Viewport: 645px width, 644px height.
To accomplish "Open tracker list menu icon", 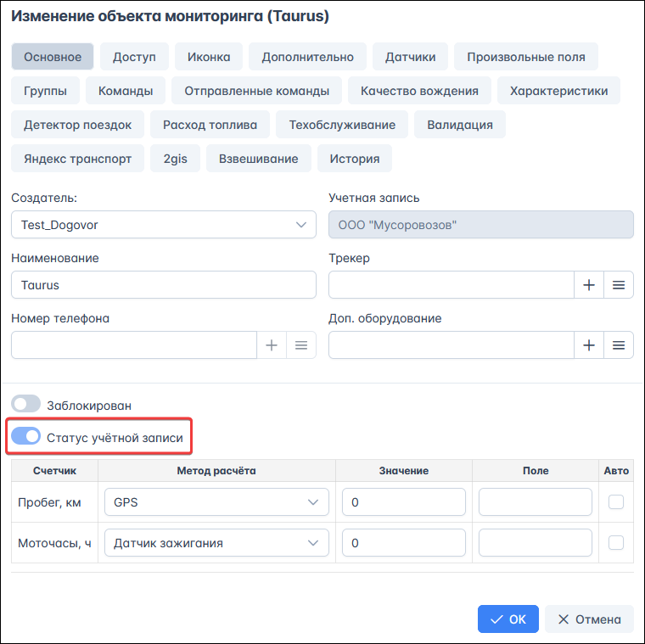I will [x=618, y=284].
